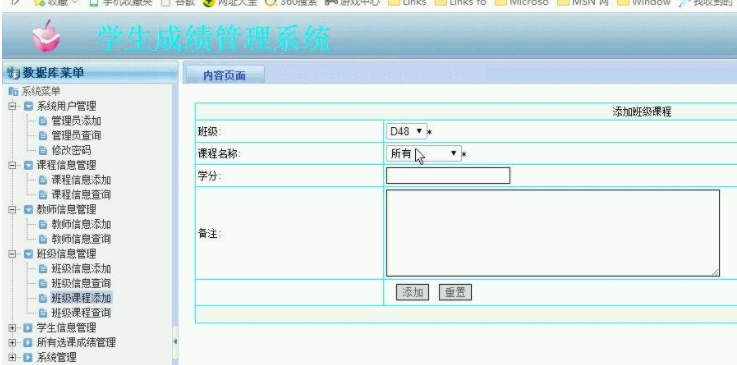Click the page icon beside 修改密码
Screen dimensions: 737x365
(x=43, y=150)
